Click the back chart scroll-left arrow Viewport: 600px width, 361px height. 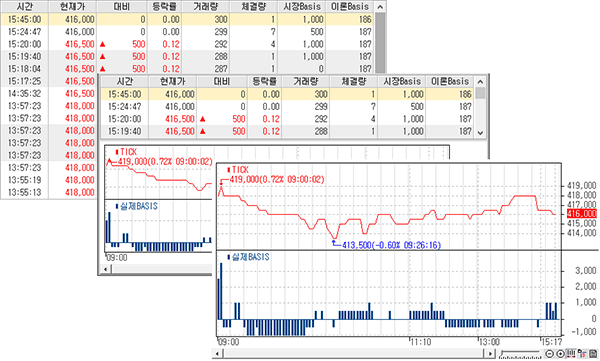106,269
